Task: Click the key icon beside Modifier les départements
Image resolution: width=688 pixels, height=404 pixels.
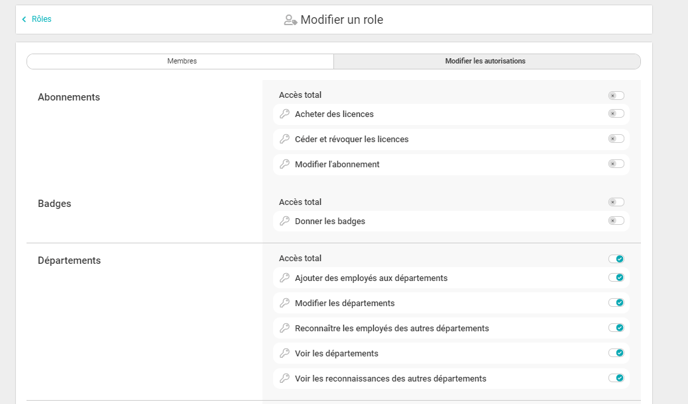Action: point(285,303)
